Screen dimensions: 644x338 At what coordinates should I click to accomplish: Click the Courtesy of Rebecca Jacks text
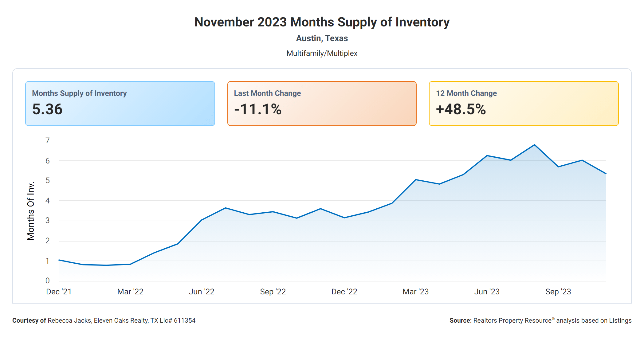coord(104,320)
